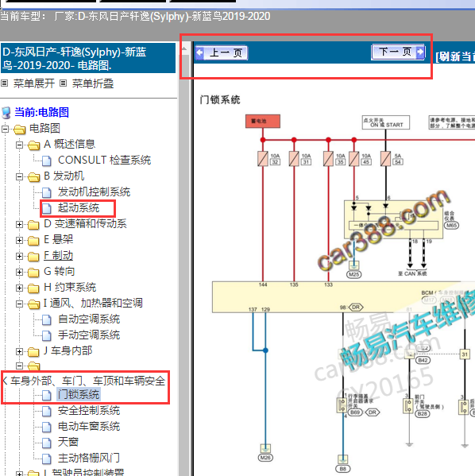Image resolution: width=475 pixels, height=476 pixels.
Task: Collapse the K 车身外部 folder node
Action: [x=19, y=366]
